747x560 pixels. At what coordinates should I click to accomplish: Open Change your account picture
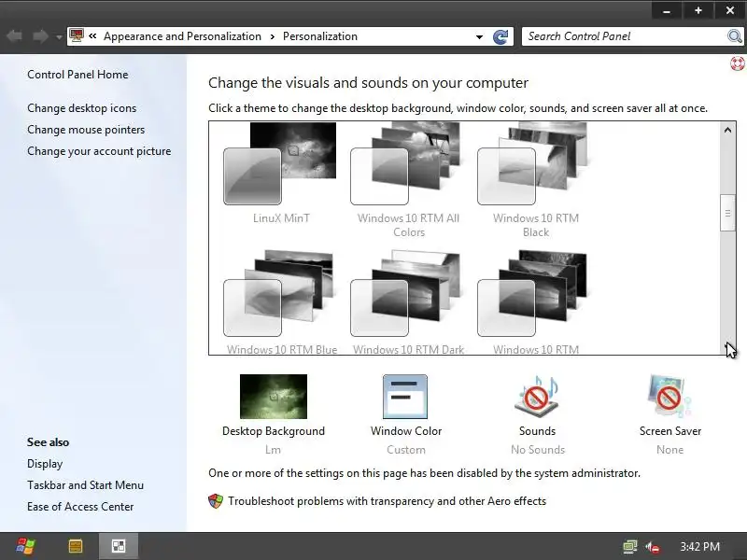point(99,151)
